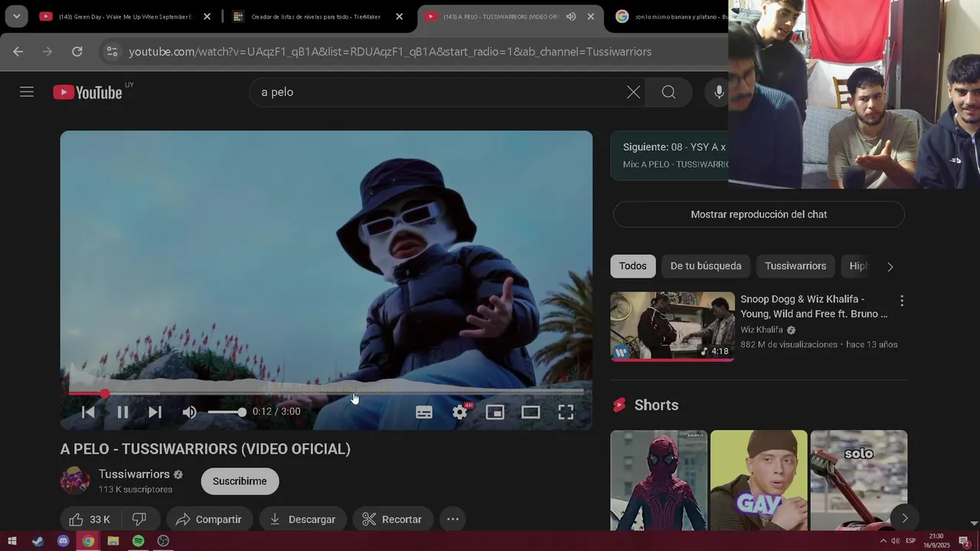Image resolution: width=980 pixels, height=551 pixels.
Task: Download the video via Descargar
Action: [302, 519]
